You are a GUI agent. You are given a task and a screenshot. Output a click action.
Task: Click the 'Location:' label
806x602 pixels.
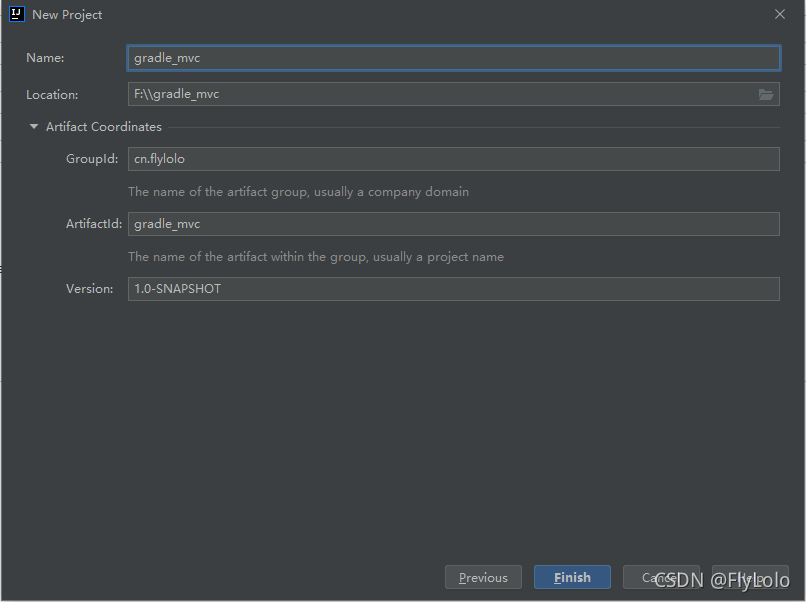point(52,95)
